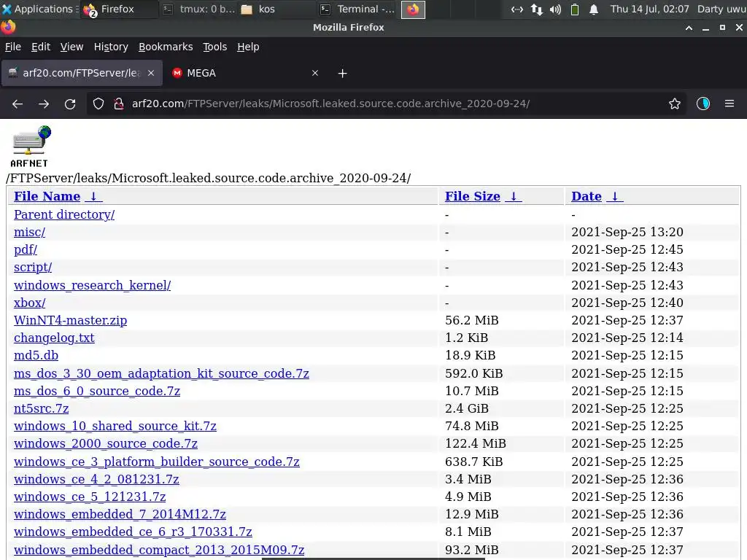Open the misc/ folder
The height and width of the screenshot is (560, 747).
(x=29, y=233)
